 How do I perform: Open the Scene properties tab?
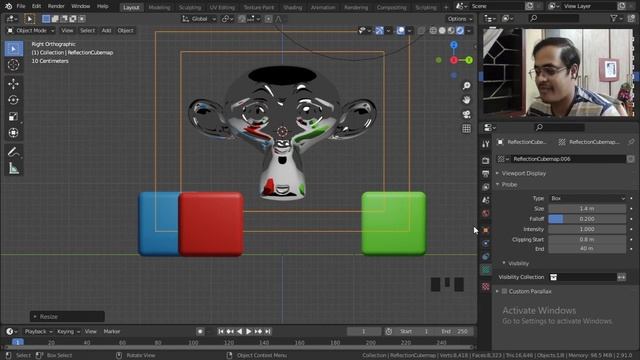(x=485, y=200)
